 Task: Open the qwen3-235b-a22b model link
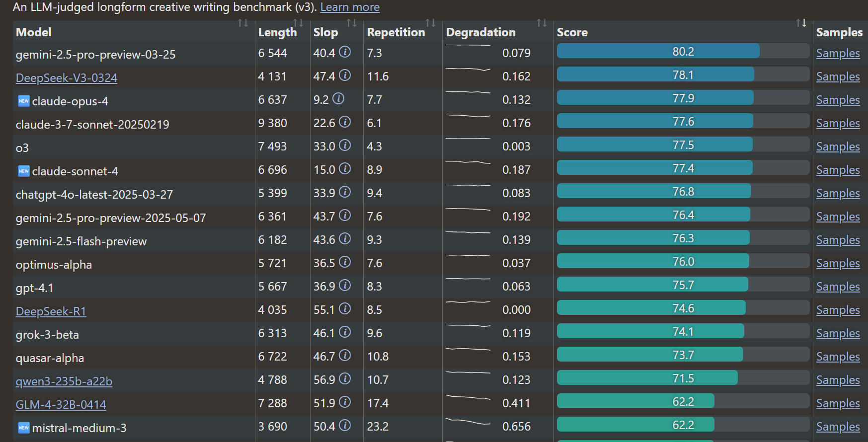coord(64,381)
